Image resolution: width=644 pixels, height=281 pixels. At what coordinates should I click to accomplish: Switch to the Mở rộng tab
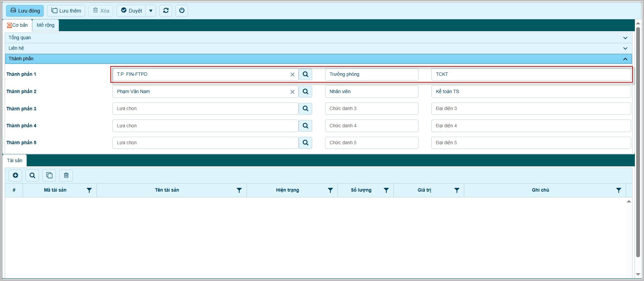(x=45, y=25)
